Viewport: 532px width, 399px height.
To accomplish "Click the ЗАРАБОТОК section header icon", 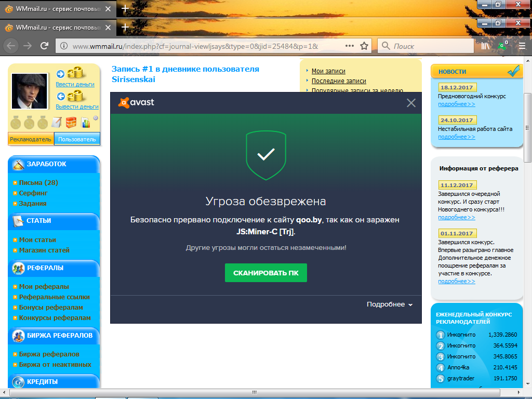I will 18,164.
